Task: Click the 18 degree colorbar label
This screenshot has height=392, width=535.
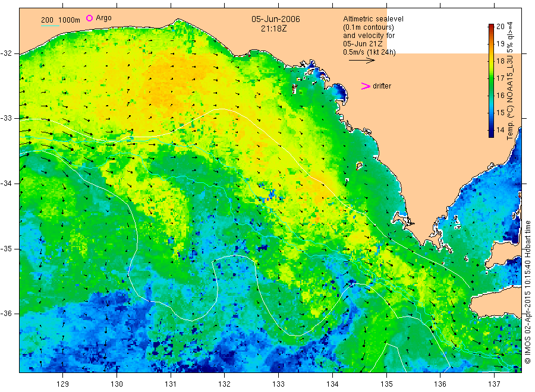Action: [x=500, y=61]
